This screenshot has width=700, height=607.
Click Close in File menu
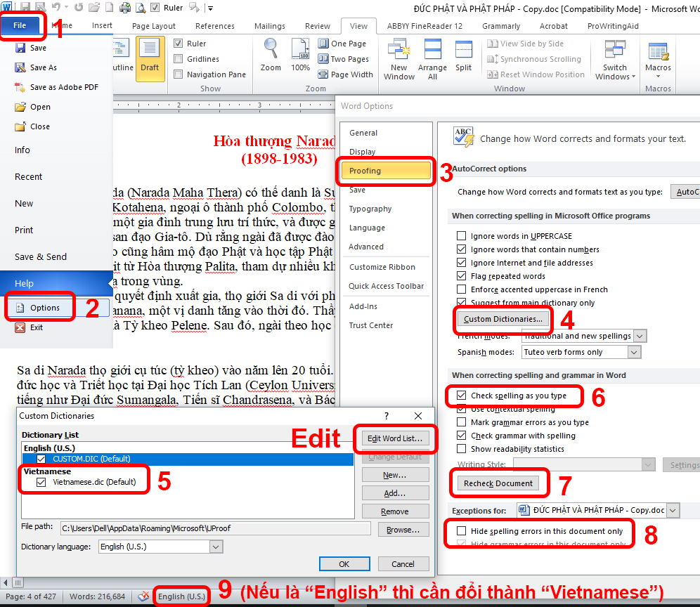click(32, 126)
